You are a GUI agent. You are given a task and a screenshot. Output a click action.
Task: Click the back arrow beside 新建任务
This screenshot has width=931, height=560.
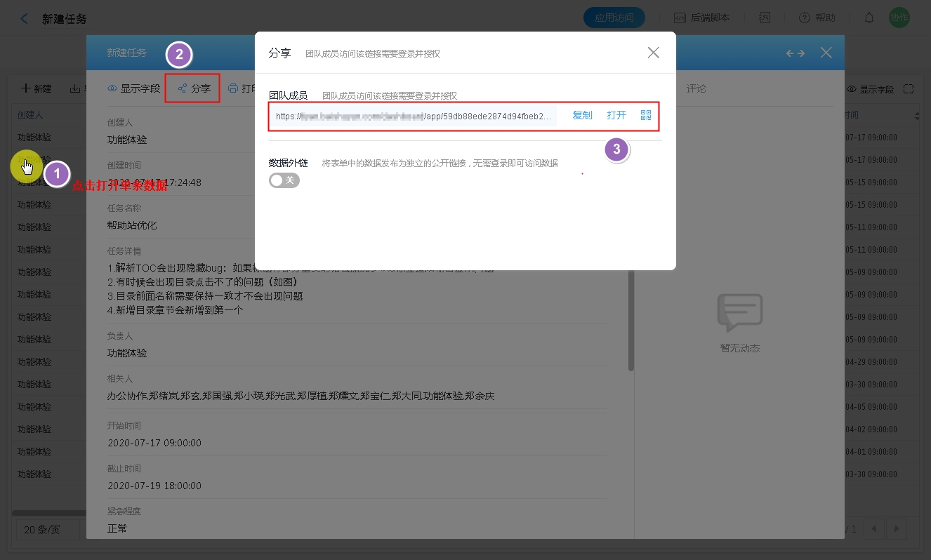[25, 19]
